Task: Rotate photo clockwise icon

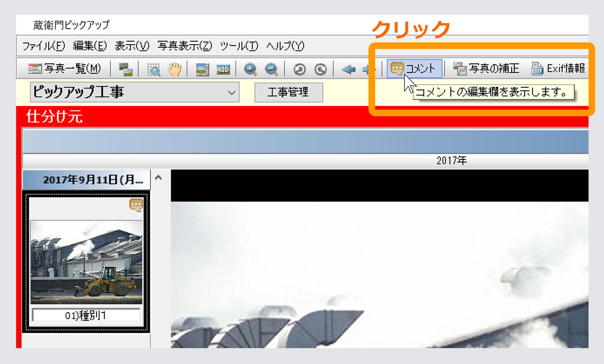Action: pyautogui.click(x=320, y=69)
